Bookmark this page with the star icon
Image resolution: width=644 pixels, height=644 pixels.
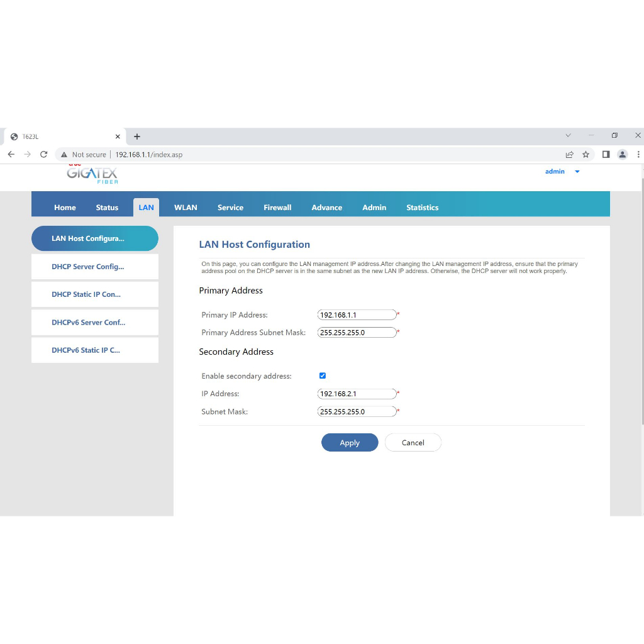(x=586, y=154)
